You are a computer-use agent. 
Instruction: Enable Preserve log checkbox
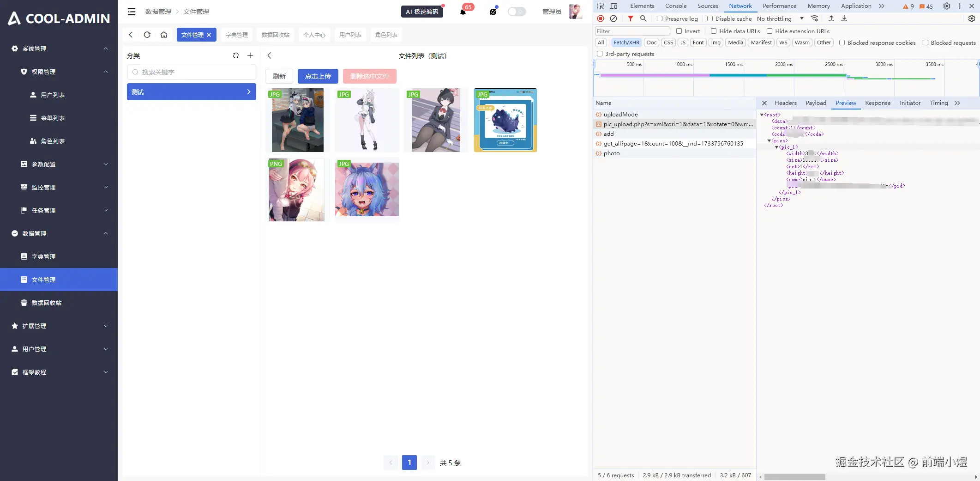click(x=660, y=18)
